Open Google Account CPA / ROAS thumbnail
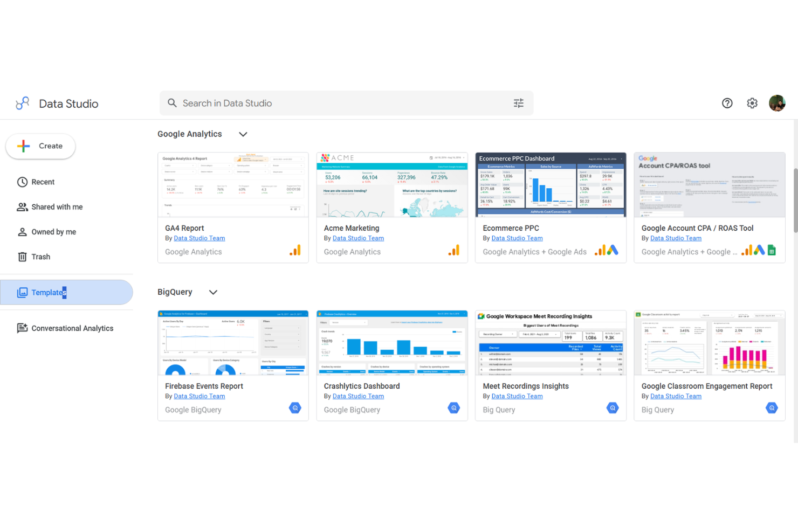The height and width of the screenshot is (532, 798). tap(710, 185)
